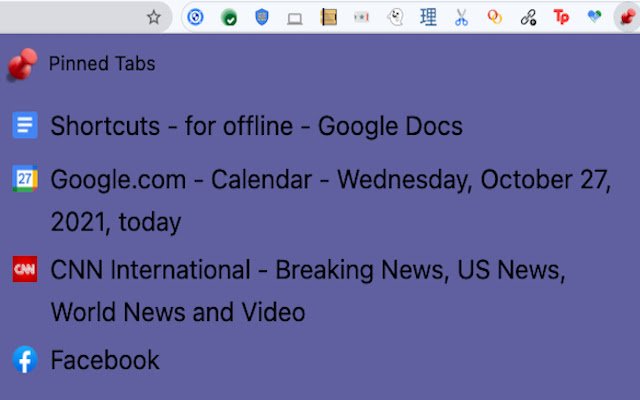
Task: Open the blue Chinese character extension icon
Action: pos(428,17)
